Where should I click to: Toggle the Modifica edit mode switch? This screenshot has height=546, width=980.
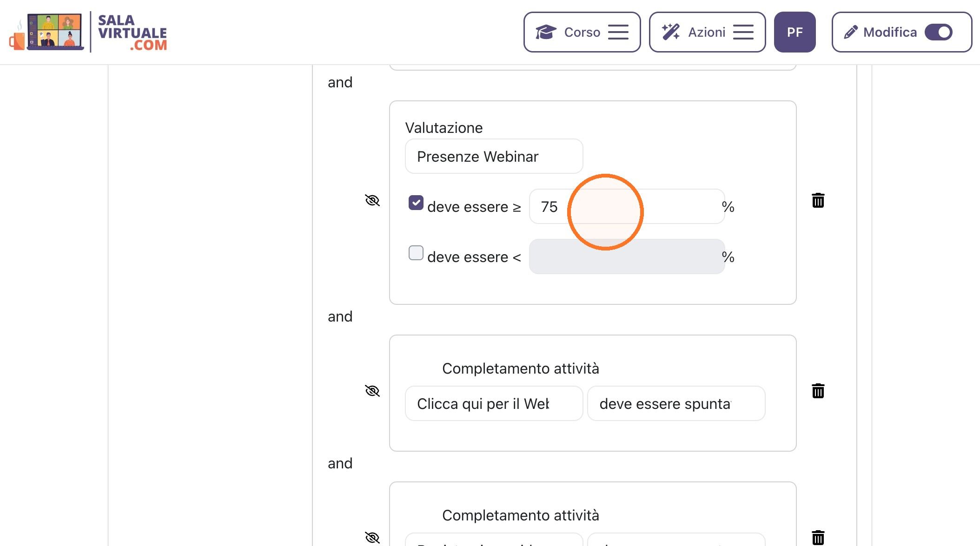(938, 32)
